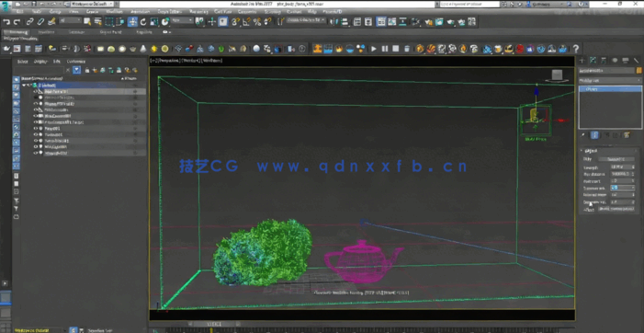Toggle visibility eye of the 0 (default) layer
644x333 pixels.
click(x=29, y=86)
